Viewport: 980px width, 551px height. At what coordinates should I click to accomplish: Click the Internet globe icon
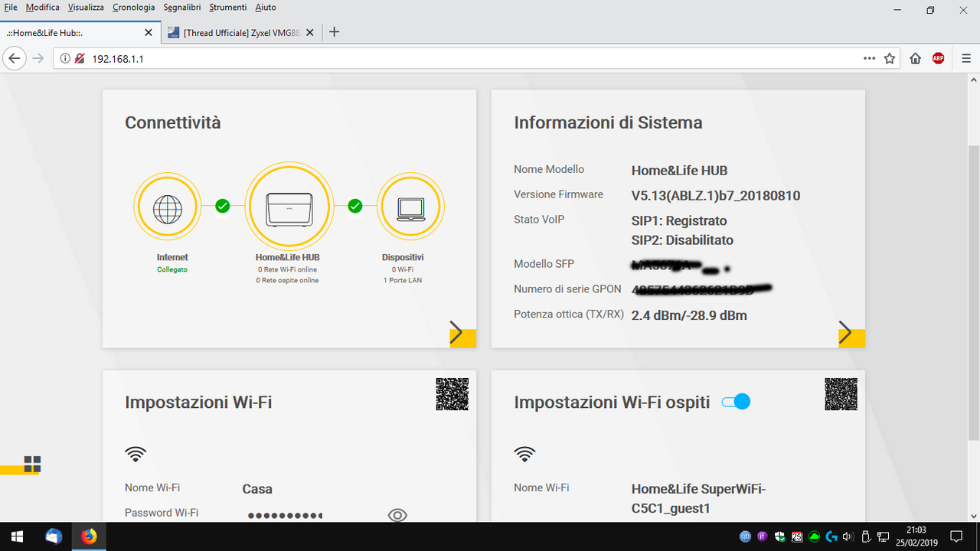click(168, 208)
